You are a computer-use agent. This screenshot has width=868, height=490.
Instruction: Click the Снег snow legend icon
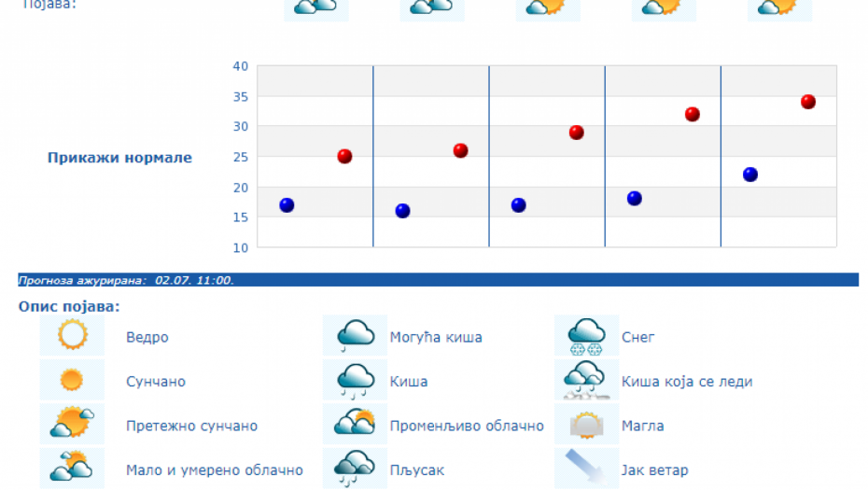586,334
